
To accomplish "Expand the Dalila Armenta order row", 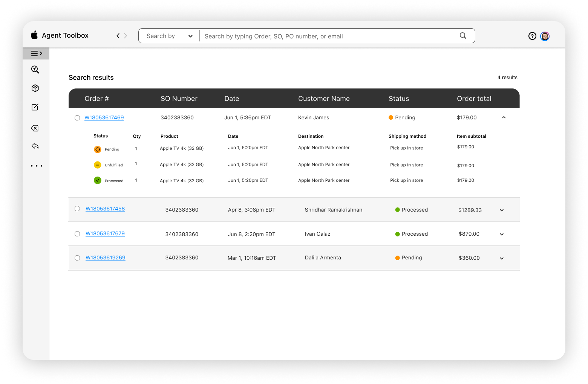I will pos(502,259).
